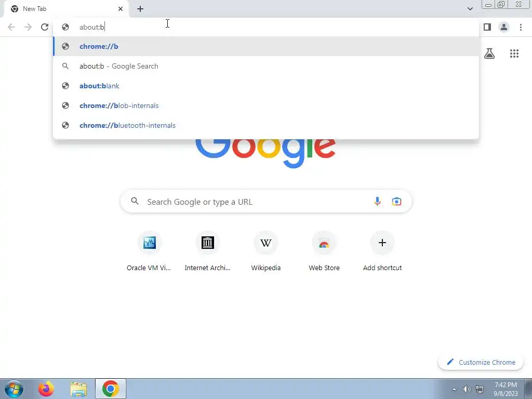Open Chrome three-dot menu
The width and height of the screenshot is (532, 399).
(521, 27)
